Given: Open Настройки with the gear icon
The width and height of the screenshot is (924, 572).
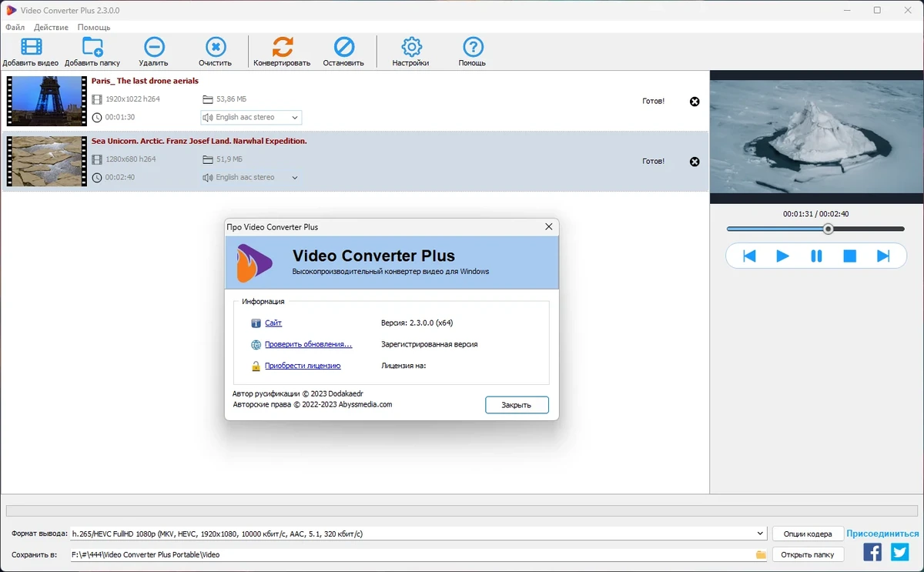Looking at the screenshot, I should click(411, 47).
